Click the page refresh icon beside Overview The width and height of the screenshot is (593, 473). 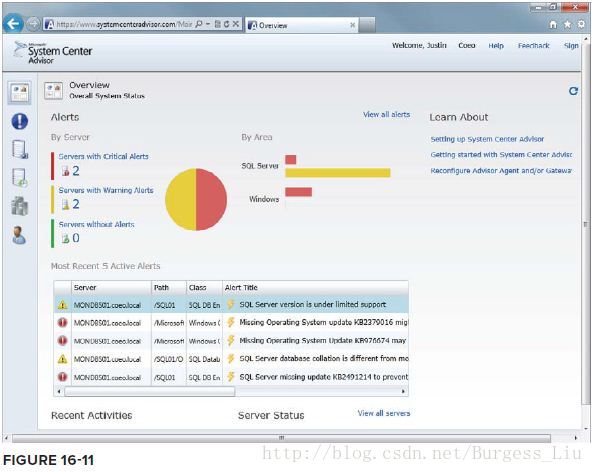pos(573,91)
